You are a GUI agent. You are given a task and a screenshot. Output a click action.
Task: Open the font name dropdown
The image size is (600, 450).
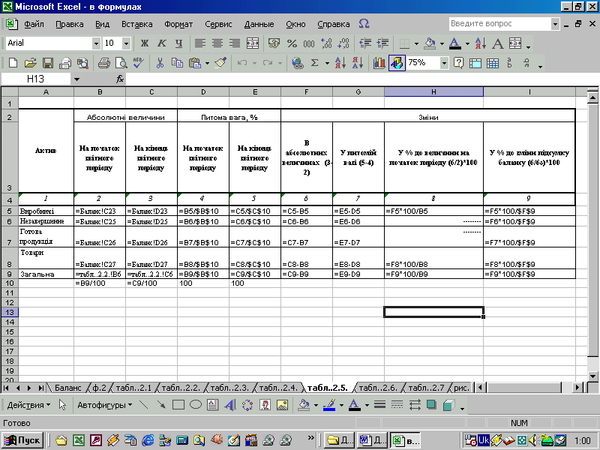[96, 44]
